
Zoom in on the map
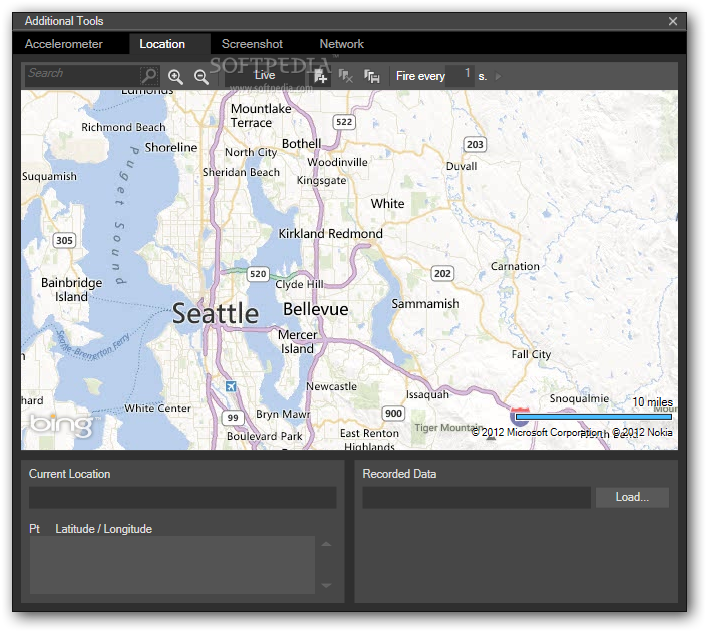point(175,77)
